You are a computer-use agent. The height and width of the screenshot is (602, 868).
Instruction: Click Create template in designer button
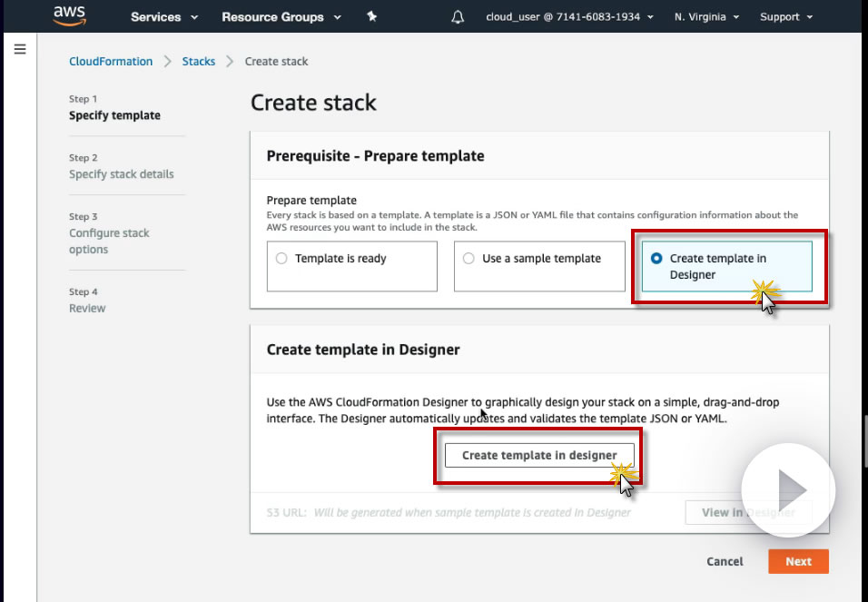click(x=539, y=455)
